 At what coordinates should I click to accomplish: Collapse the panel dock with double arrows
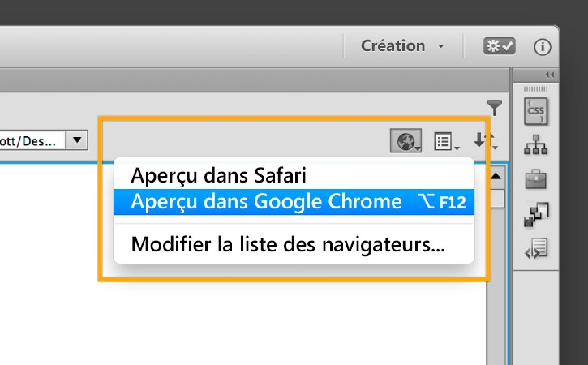[549, 75]
